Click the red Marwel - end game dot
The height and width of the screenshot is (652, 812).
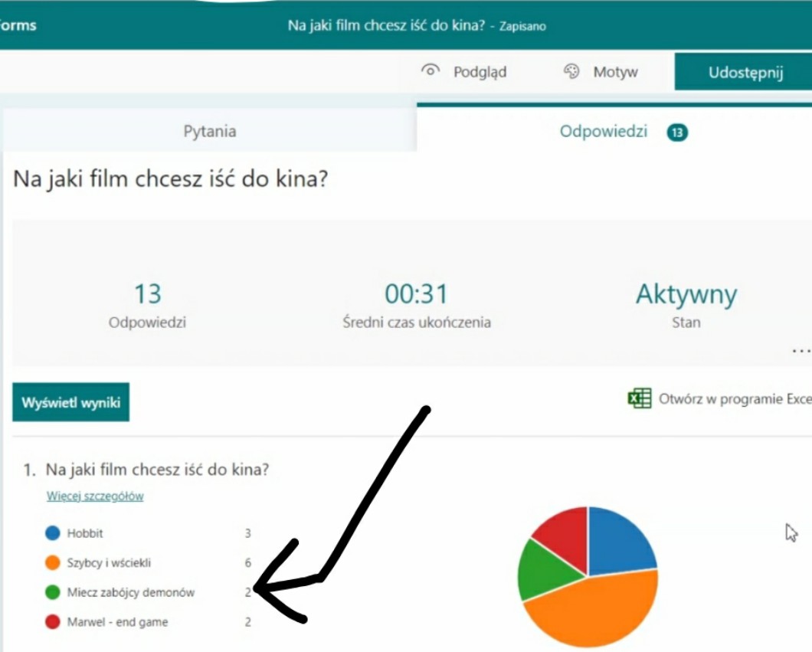[53, 622]
